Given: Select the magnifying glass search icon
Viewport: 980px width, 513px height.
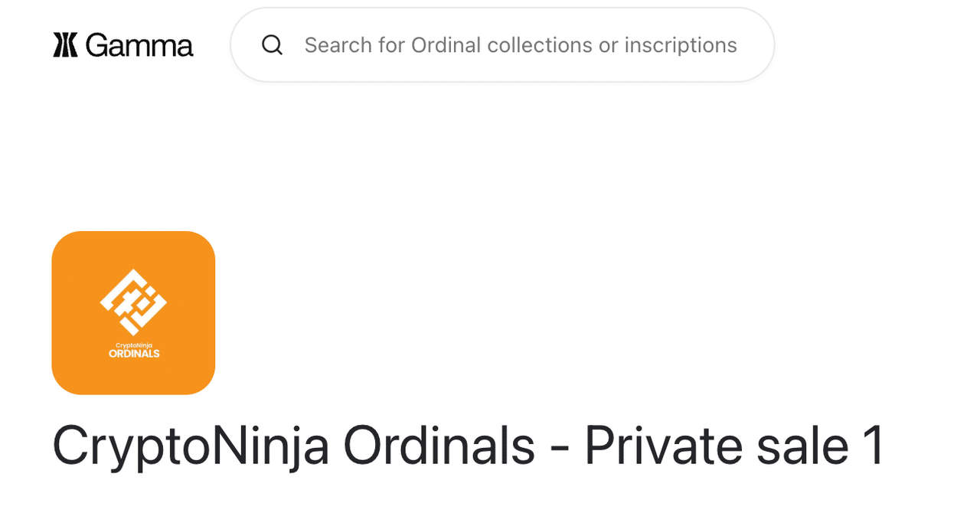Looking at the screenshot, I should click(272, 44).
